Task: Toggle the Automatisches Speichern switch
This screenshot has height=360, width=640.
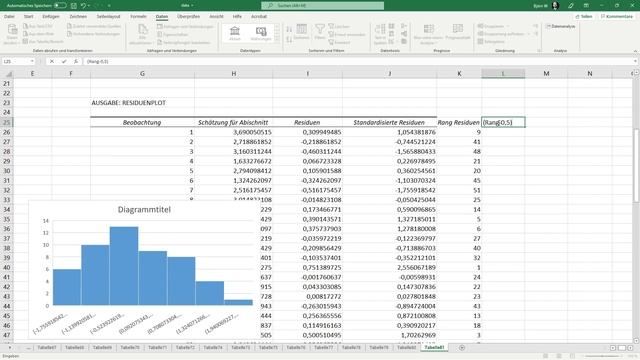Action: tap(60, 6)
